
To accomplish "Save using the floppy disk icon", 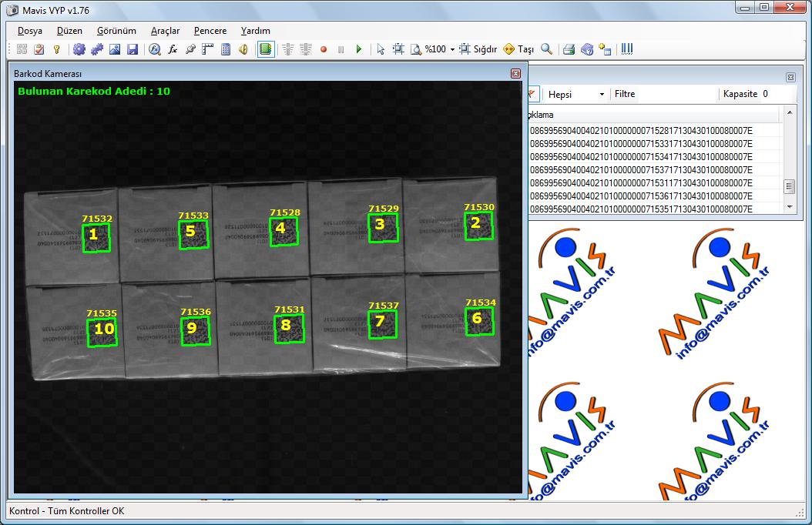I will pyautogui.click(x=133, y=49).
